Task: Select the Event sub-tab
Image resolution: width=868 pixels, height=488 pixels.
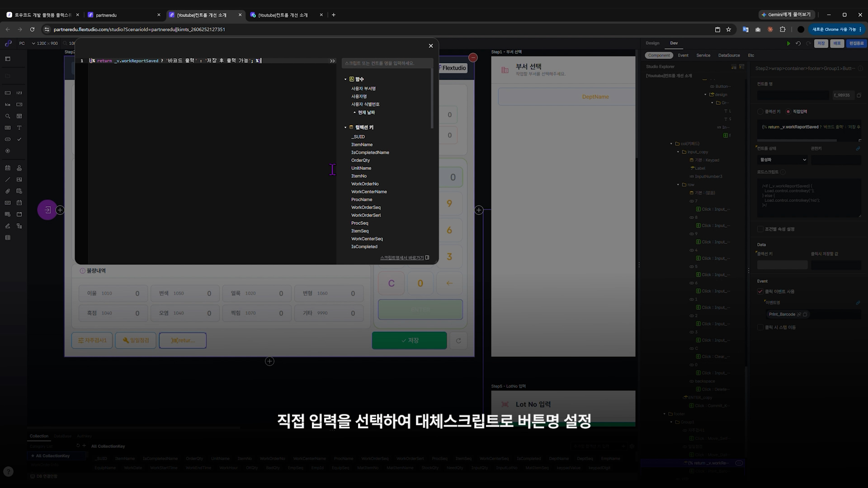Action: [x=683, y=55]
